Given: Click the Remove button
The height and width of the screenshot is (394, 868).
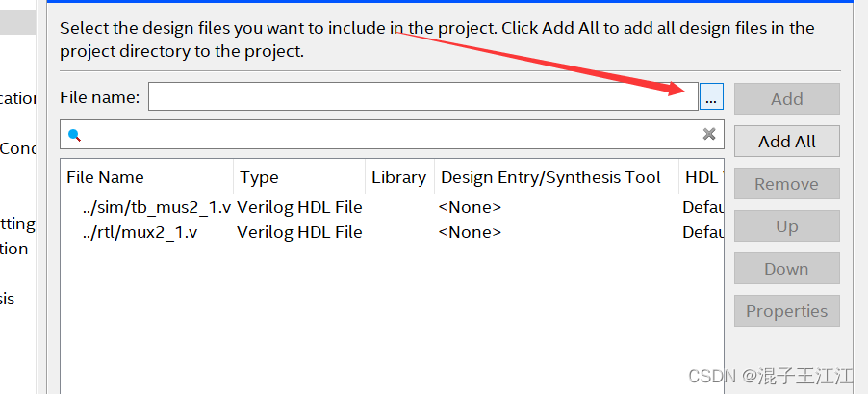Looking at the screenshot, I should (x=786, y=184).
